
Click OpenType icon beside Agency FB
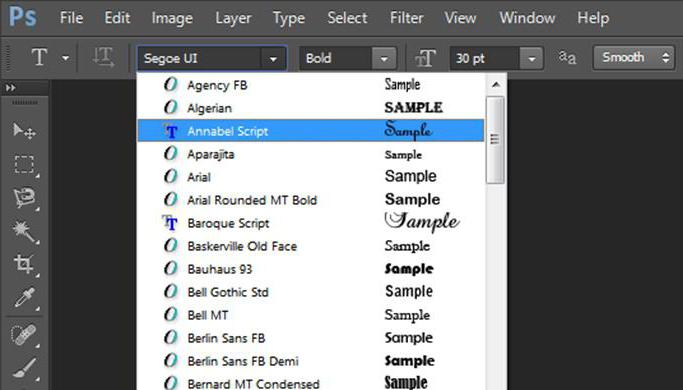point(171,84)
